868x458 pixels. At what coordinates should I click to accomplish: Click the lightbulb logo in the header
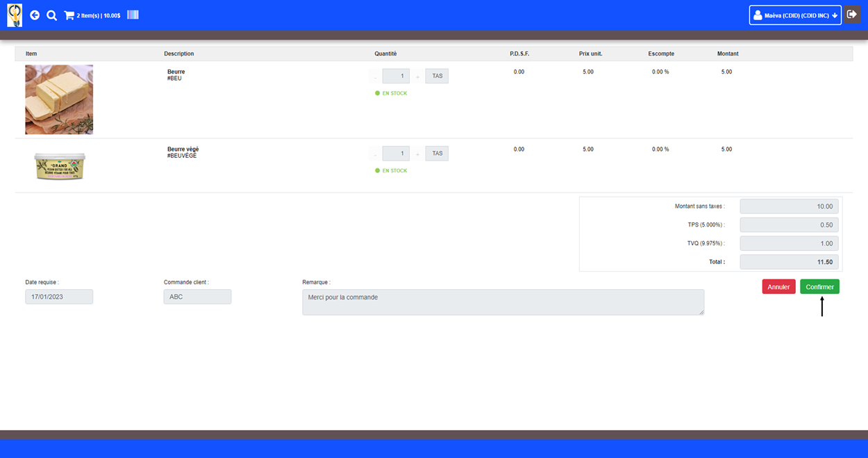click(x=15, y=15)
